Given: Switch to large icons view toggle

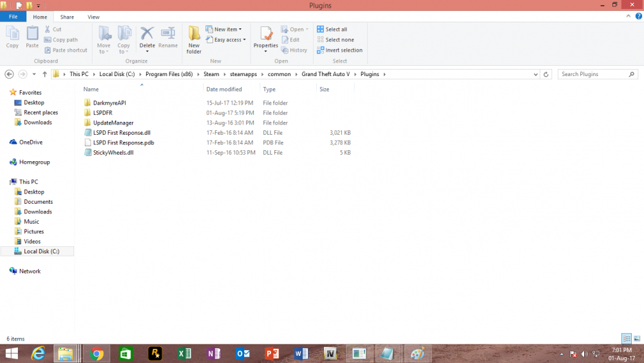Looking at the screenshot, I should pyautogui.click(x=637, y=338).
